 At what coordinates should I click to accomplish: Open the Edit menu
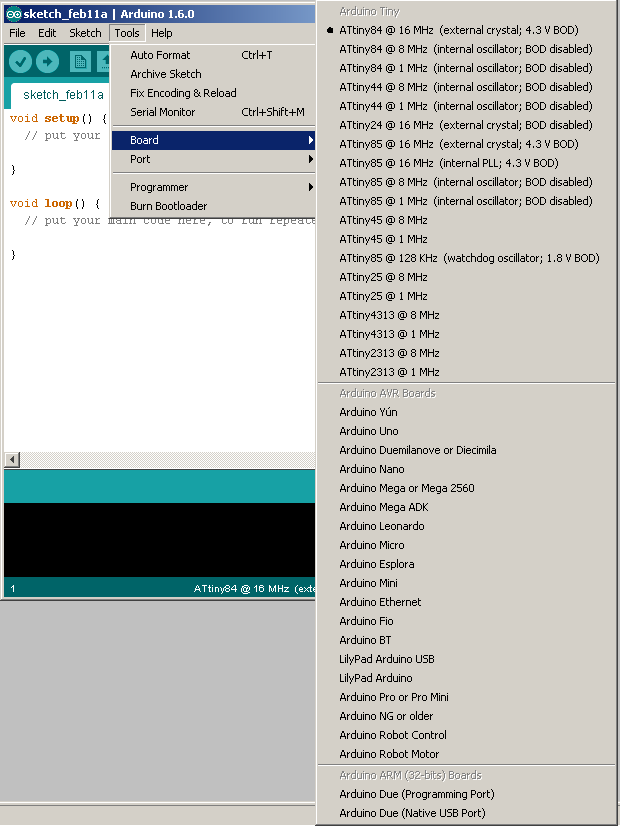pyautogui.click(x=47, y=33)
